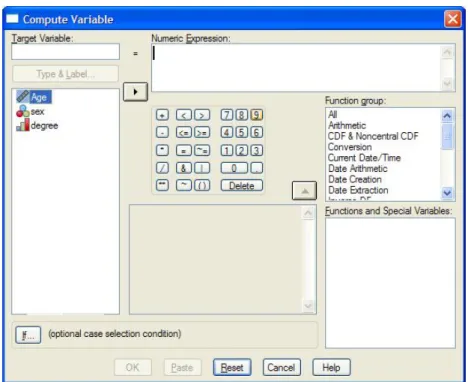Click keypad digit 3

256,150
